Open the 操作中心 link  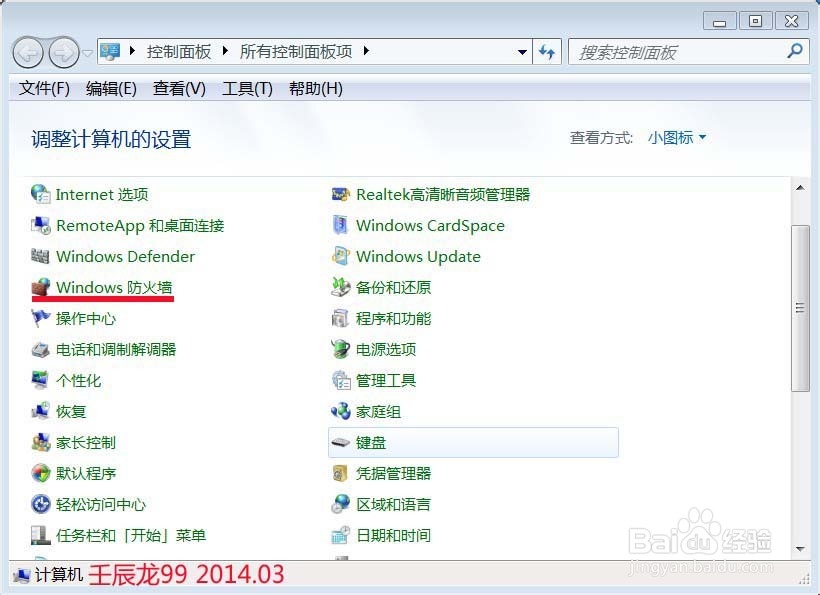(x=86, y=318)
